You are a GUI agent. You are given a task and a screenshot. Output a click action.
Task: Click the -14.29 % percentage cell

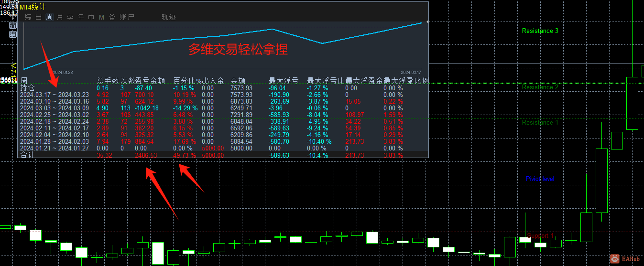pyautogui.click(x=186, y=108)
